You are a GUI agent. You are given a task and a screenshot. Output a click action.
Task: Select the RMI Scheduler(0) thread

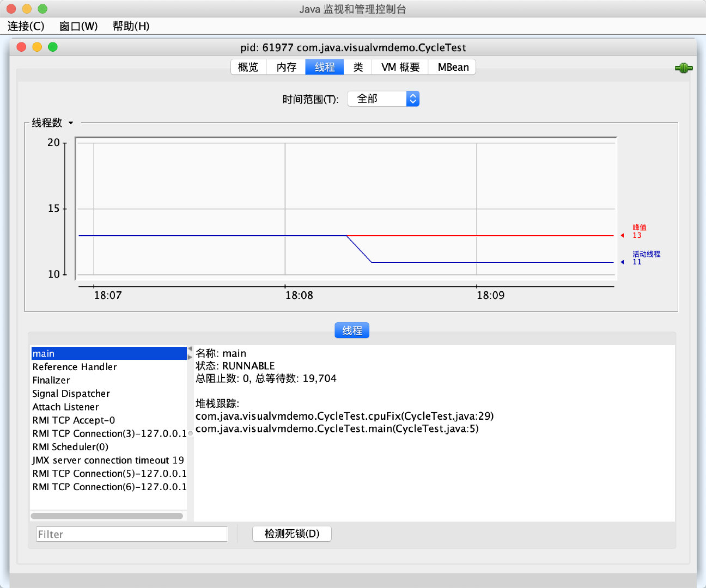click(x=109, y=447)
